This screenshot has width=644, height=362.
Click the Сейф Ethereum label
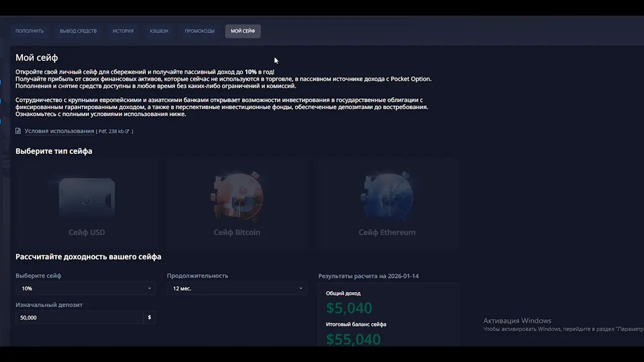pos(387,232)
